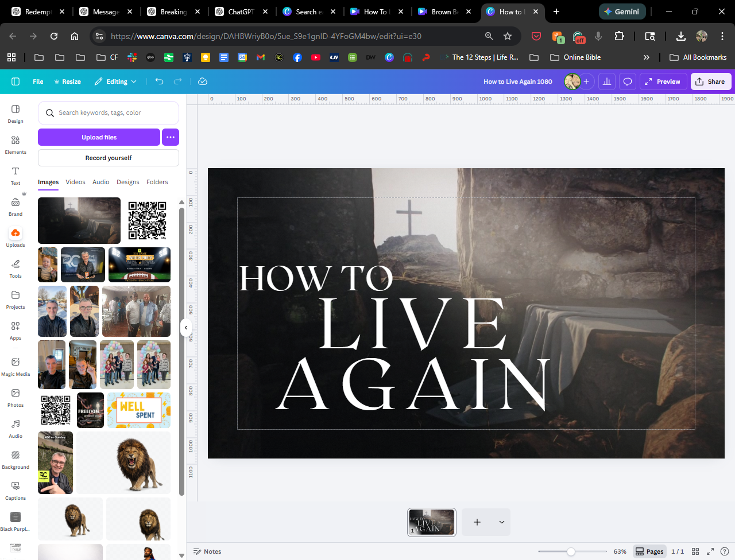735x560 pixels.
Task: Click the Share button
Action: [x=710, y=81]
